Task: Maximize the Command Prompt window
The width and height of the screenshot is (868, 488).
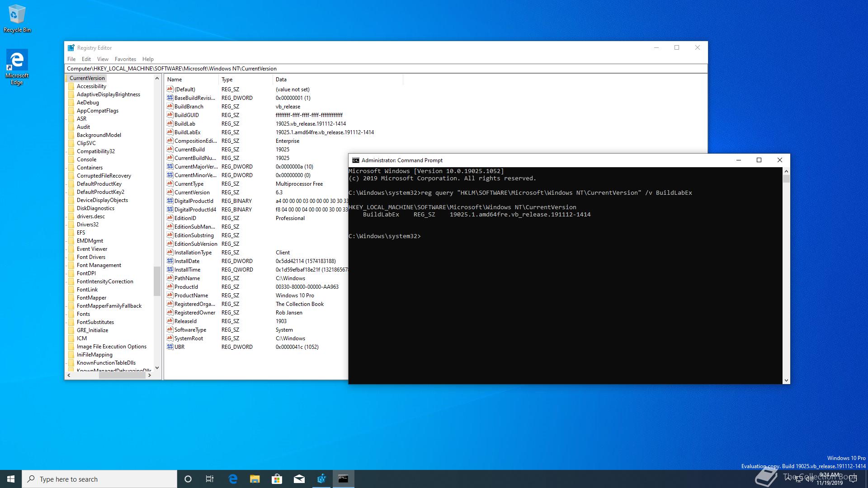Action: (x=759, y=160)
